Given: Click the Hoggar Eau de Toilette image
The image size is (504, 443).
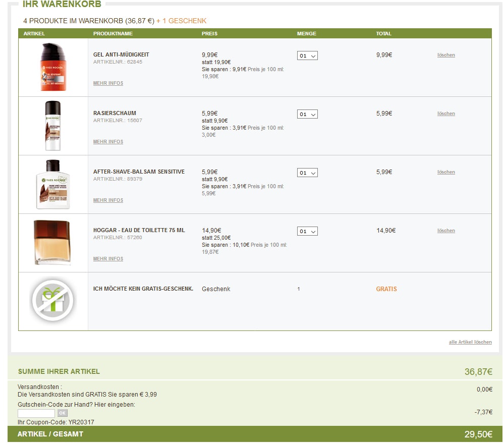Looking at the screenshot, I should click(x=52, y=242).
